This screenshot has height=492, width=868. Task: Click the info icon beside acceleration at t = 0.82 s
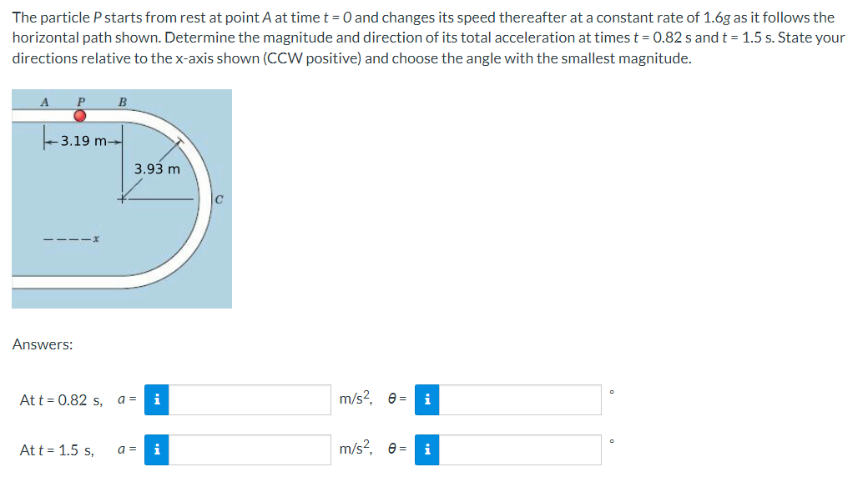(x=156, y=399)
